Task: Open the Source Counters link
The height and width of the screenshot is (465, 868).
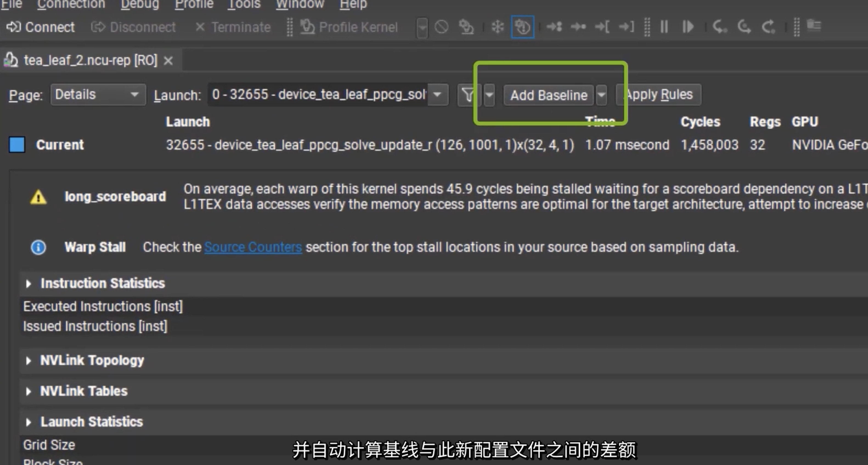Action: [253, 248]
